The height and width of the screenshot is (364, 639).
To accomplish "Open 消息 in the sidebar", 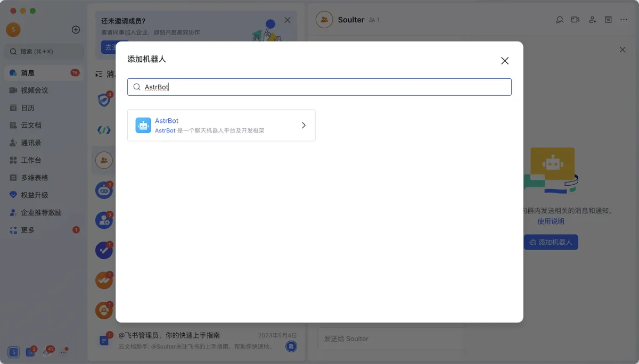I will [44, 73].
